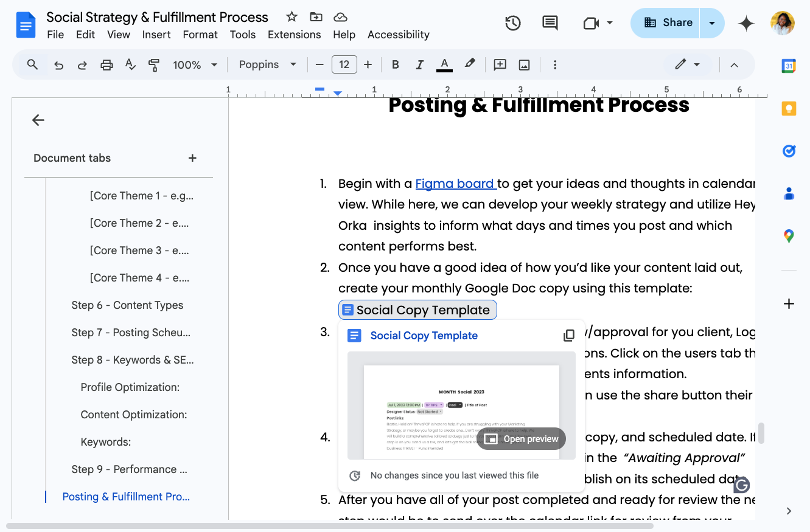Open the Google Docs home icon

(x=26, y=25)
